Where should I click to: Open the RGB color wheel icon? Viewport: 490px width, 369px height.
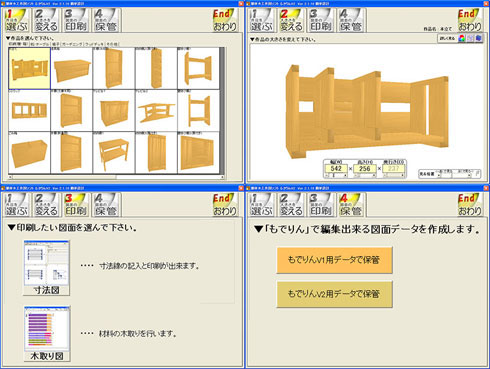[x=462, y=38]
